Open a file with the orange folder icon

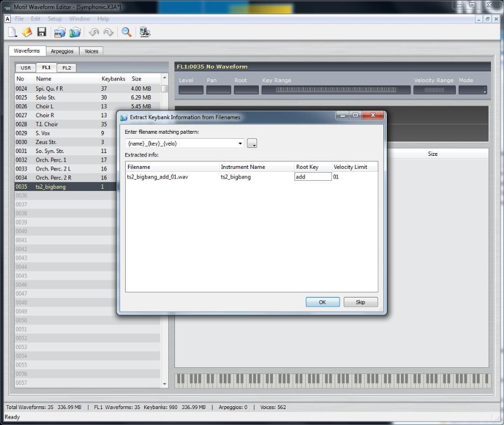(27, 32)
